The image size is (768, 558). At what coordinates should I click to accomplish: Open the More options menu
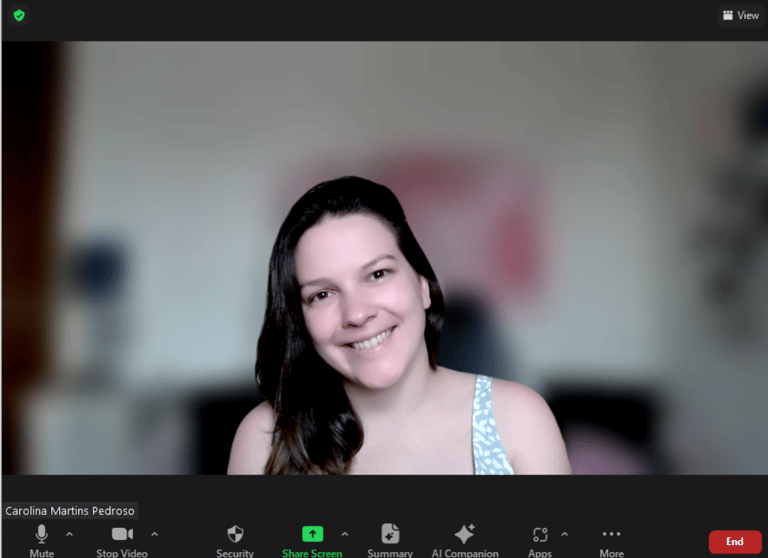[612, 541]
